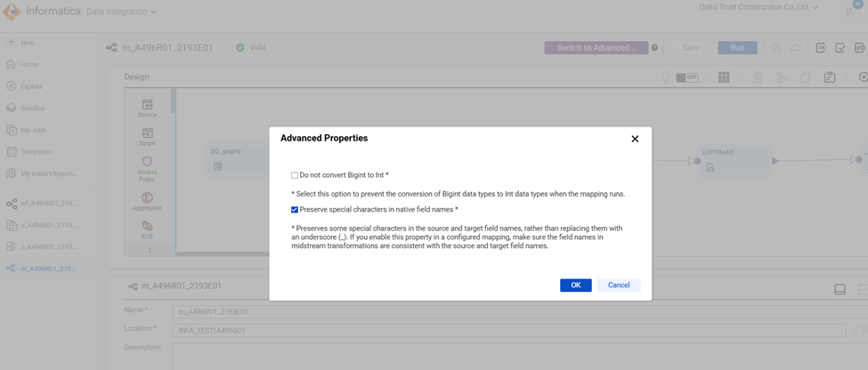Close the Advanced Properties dialog with X
This screenshot has height=370, width=868.
[635, 139]
